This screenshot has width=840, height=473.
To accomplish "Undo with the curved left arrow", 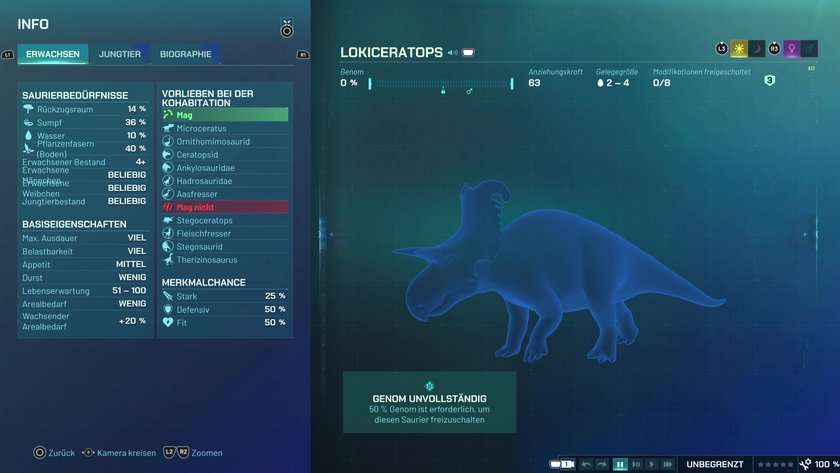I will tap(586, 464).
